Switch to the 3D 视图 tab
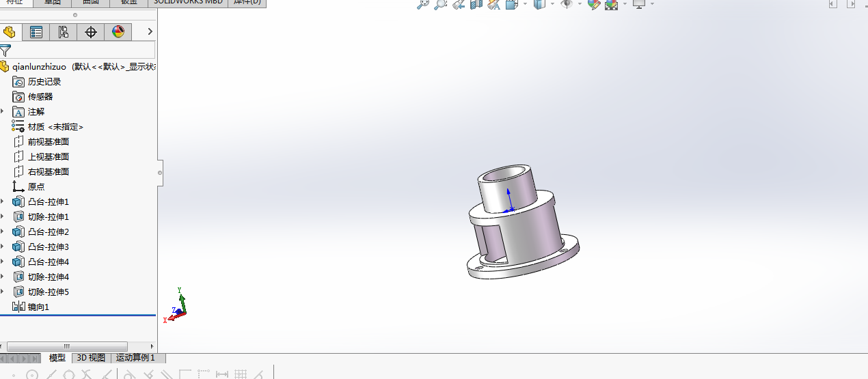Viewport: 868px width, 379px height. pos(91,358)
